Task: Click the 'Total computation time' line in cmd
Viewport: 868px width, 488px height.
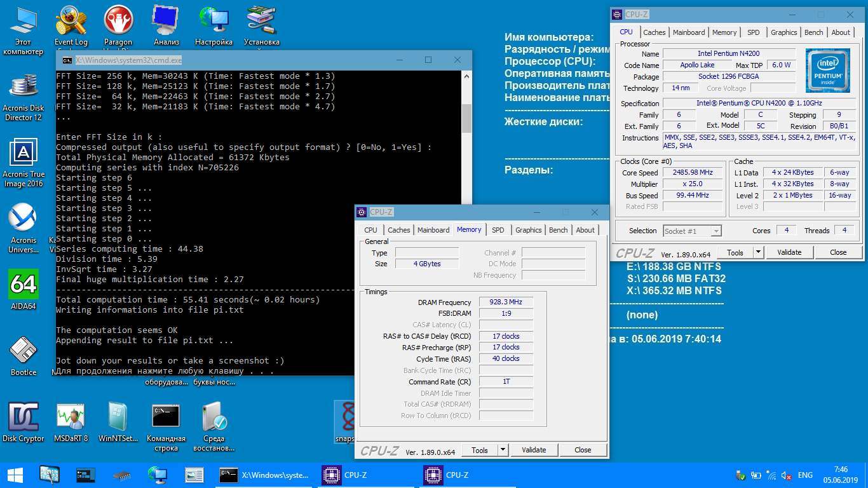Action: pyautogui.click(x=188, y=300)
